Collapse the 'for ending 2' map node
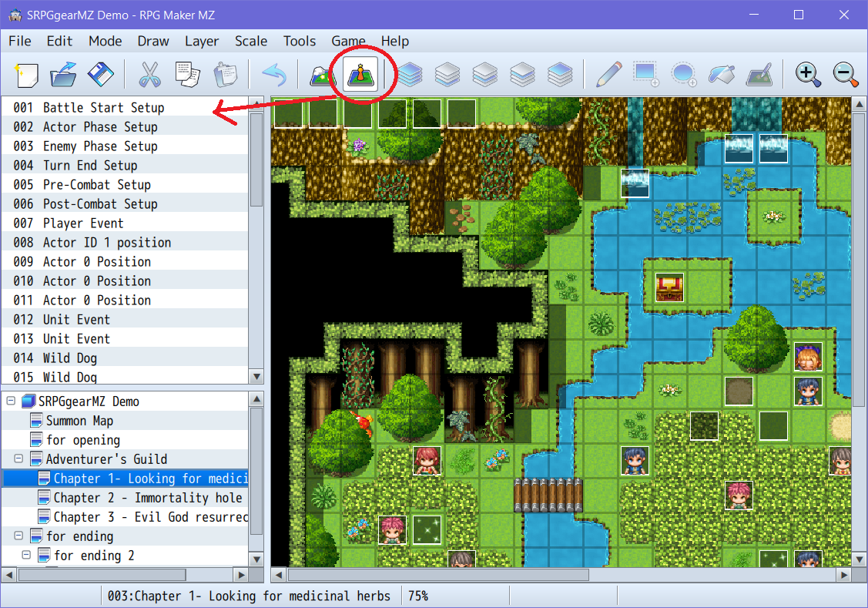This screenshot has width=868, height=608. coord(26,555)
